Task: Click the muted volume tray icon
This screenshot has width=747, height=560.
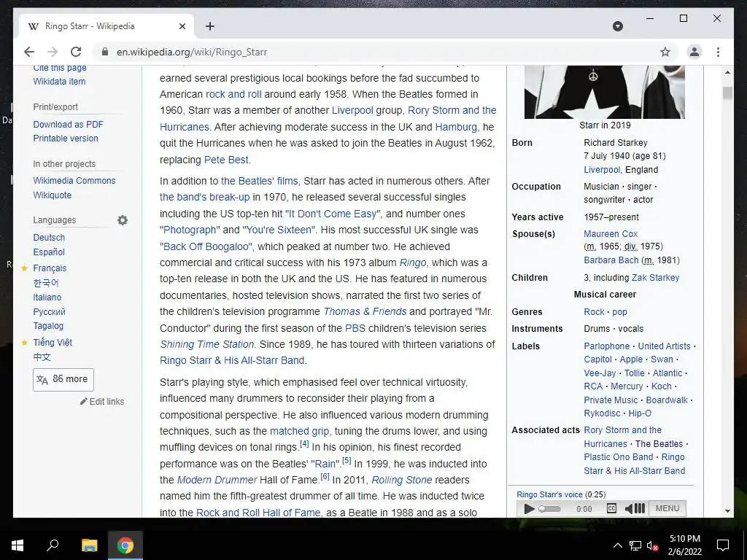Action: (653, 545)
